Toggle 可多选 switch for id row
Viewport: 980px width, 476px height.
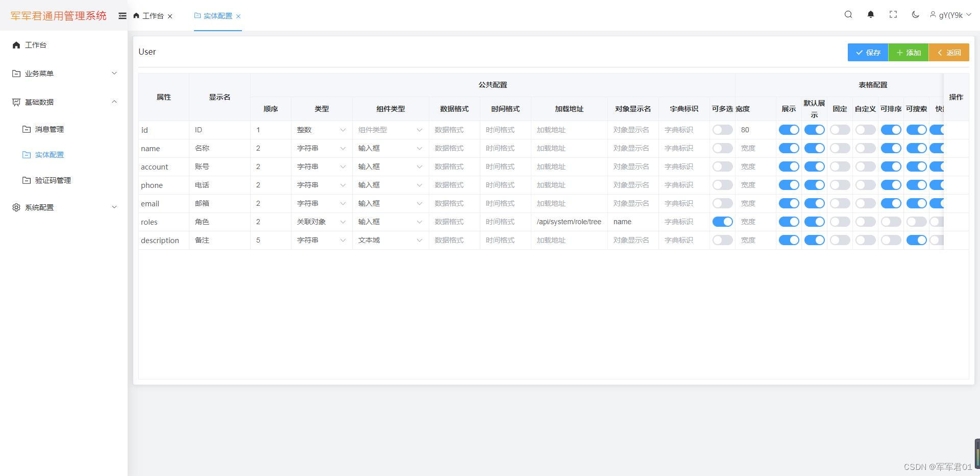pos(722,130)
